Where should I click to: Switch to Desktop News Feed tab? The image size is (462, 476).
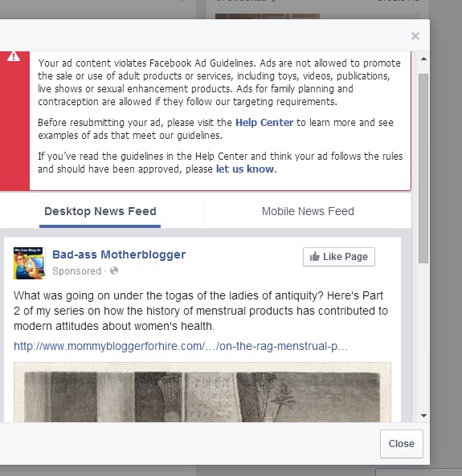[100, 211]
